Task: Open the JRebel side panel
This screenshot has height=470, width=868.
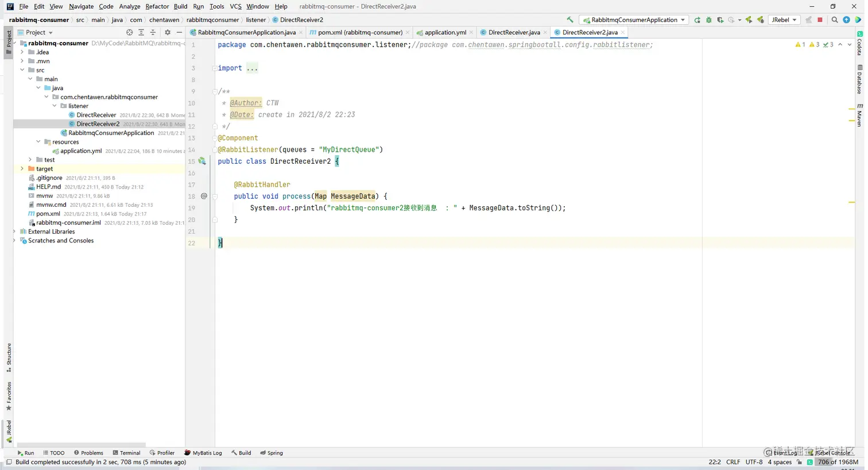Action: 9,432
